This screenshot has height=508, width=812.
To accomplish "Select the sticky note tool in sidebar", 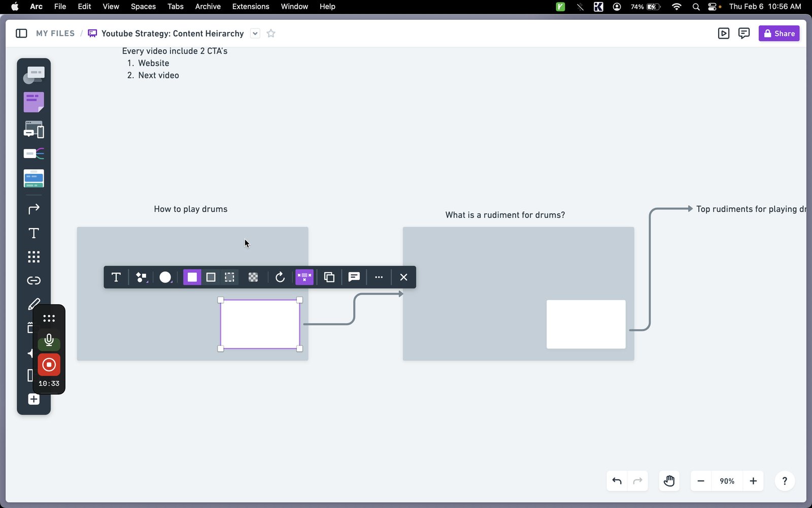I will 33,102.
